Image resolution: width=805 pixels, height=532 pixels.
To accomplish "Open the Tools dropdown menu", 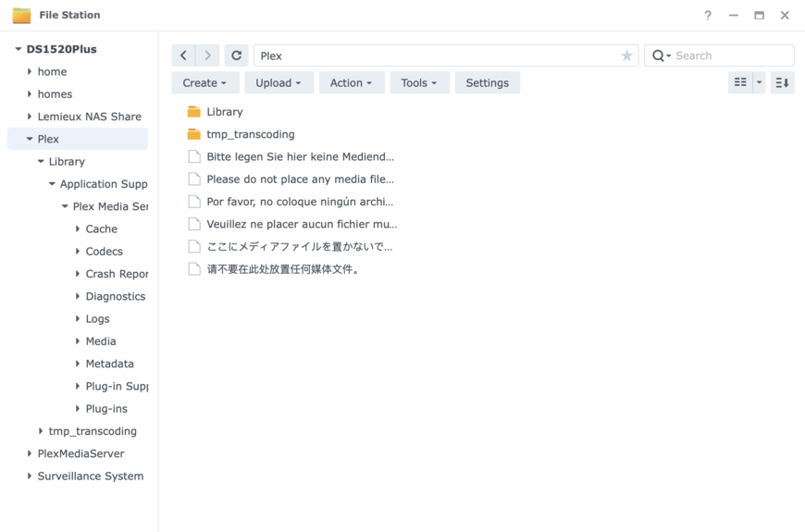I will (x=419, y=82).
